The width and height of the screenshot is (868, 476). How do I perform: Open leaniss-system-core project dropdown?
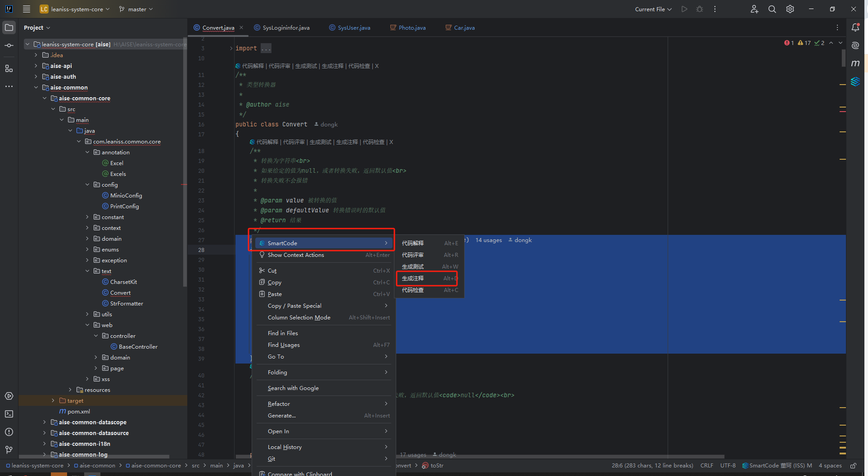coord(75,9)
